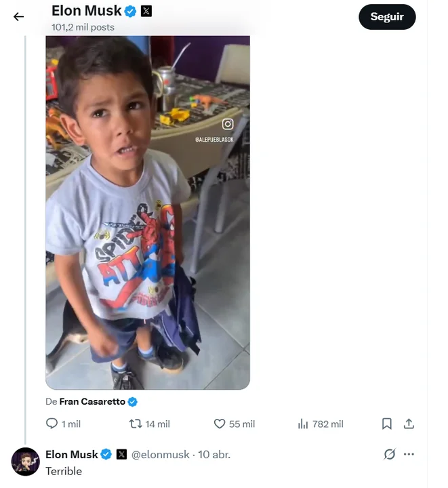Open the three-dot more options menu
Screen dimensions: 448x488
[409, 454]
